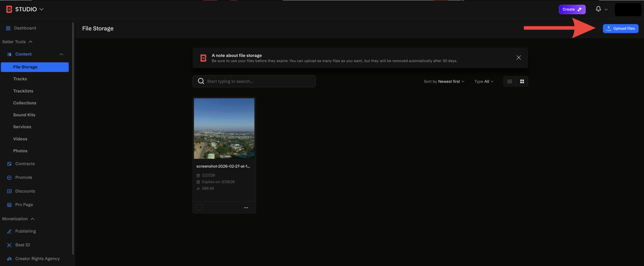Click the purple Create button
The image size is (644, 266).
(572, 9)
